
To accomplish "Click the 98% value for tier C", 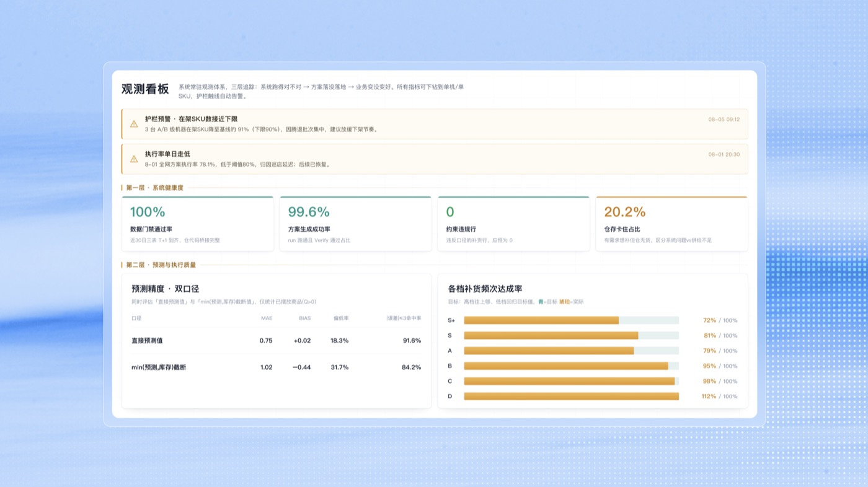I will (x=709, y=382).
